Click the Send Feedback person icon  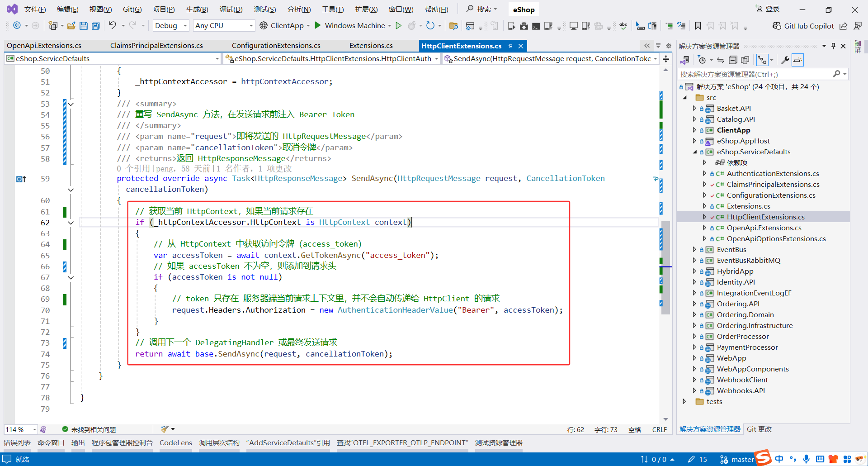pyautogui.click(x=857, y=26)
